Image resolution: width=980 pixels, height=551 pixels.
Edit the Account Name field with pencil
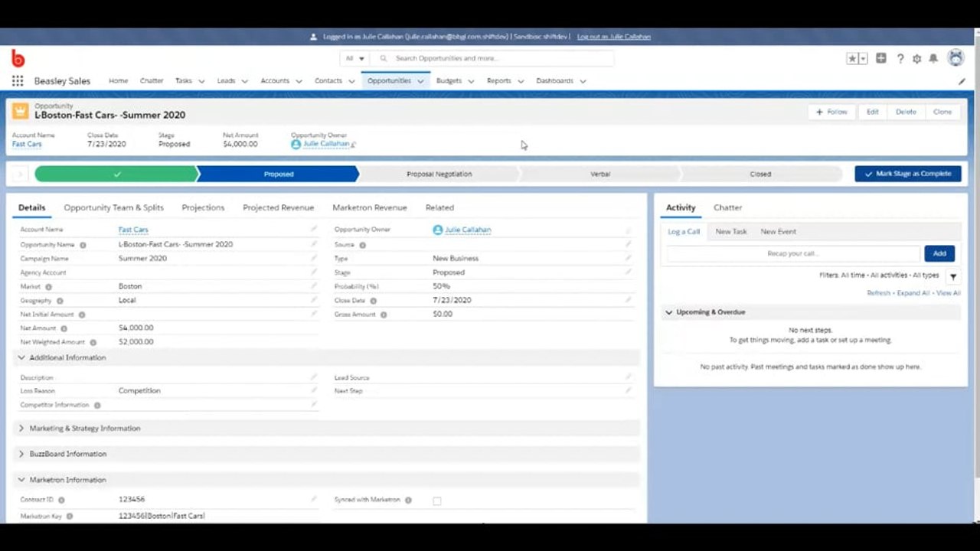click(313, 230)
